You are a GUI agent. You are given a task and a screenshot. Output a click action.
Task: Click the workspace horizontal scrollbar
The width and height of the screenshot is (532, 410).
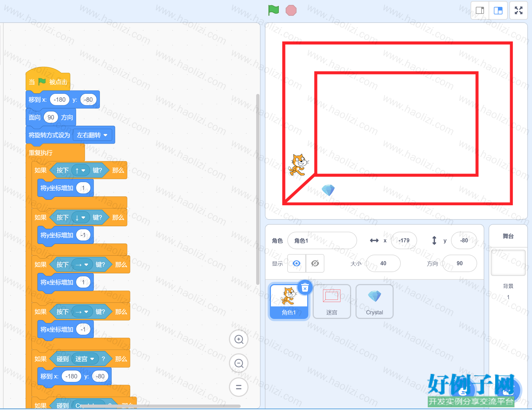point(160,406)
